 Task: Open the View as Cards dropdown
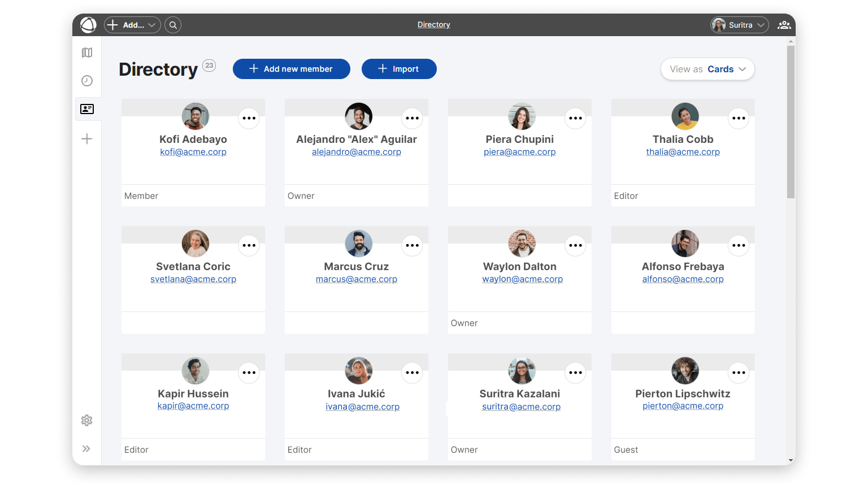[x=708, y=69]
